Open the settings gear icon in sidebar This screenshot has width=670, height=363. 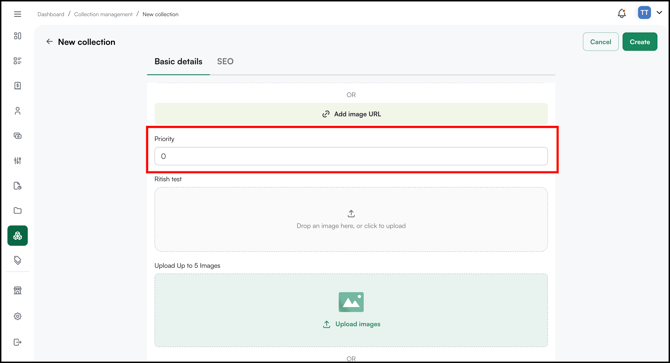18,316
